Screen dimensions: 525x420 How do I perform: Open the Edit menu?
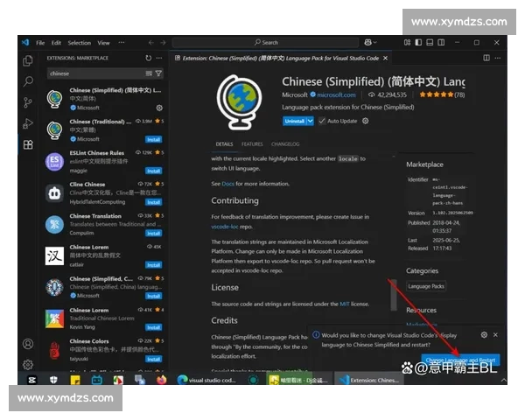point(56,43)
